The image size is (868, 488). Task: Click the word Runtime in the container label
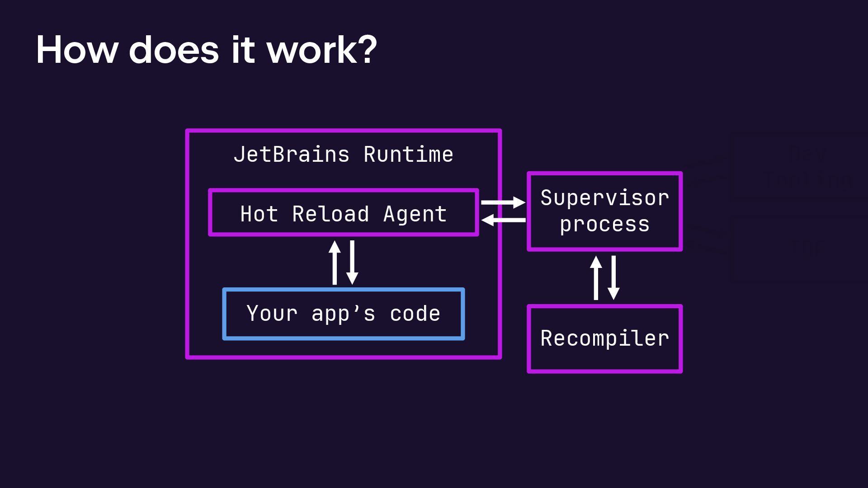click(408, 155)
